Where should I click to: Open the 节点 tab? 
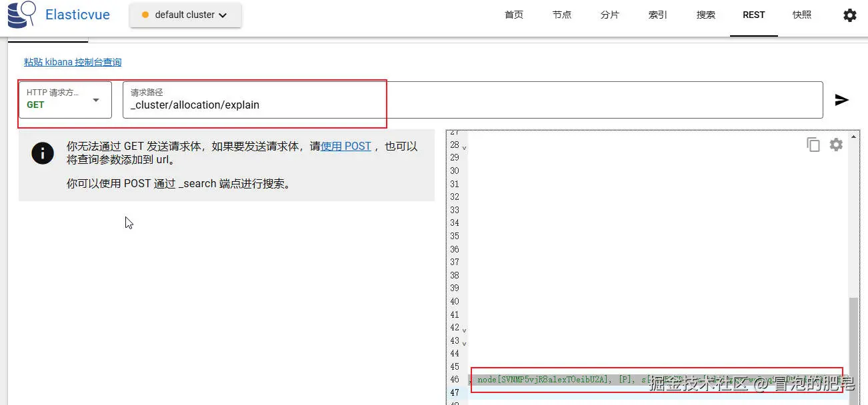pyautogui.click(x=562, y=15)
